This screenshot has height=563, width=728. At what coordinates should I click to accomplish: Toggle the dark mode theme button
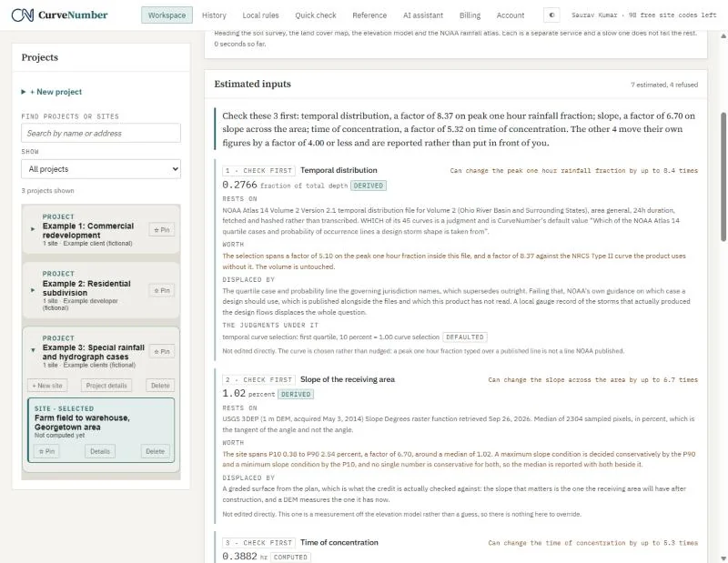click(551, 15)
